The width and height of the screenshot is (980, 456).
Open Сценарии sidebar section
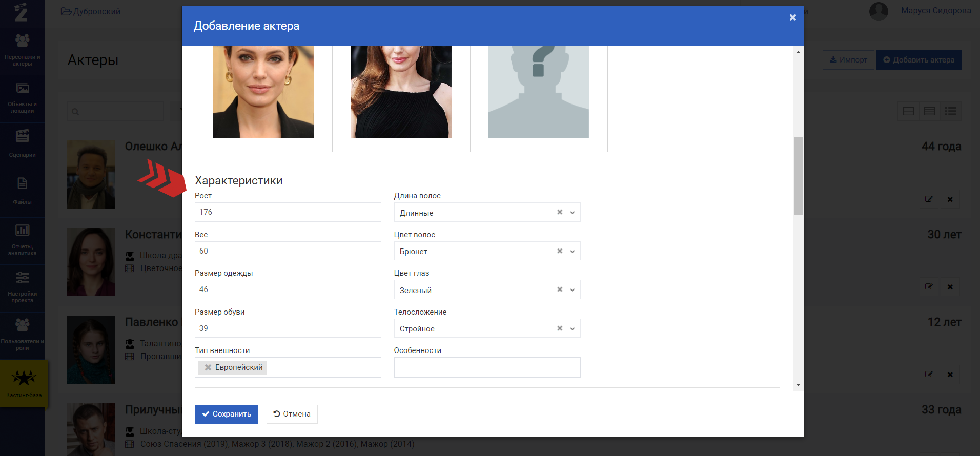23,146
